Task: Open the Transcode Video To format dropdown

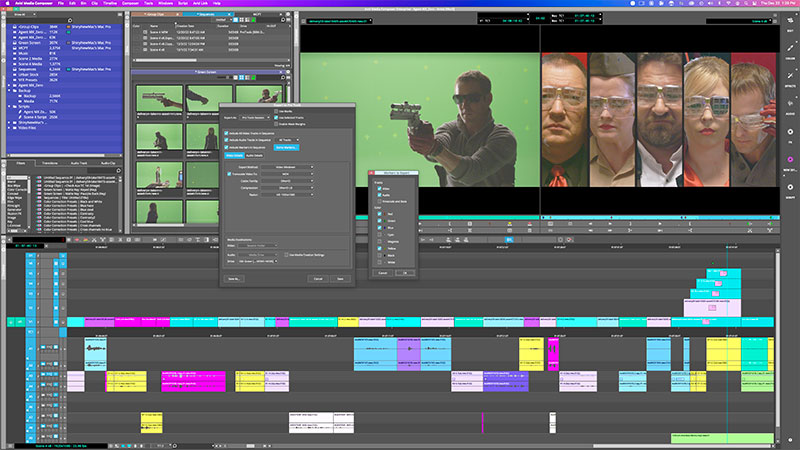Action: [287, 174]
